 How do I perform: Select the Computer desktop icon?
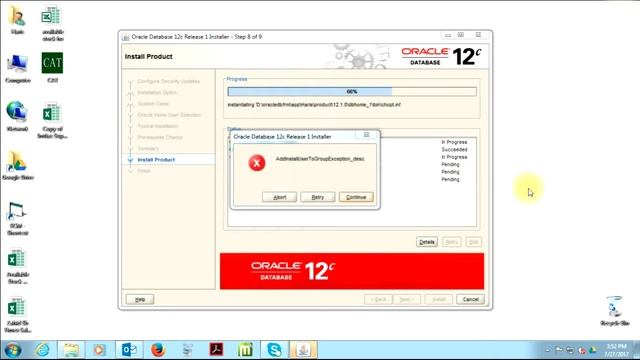(x=18, y=69)
